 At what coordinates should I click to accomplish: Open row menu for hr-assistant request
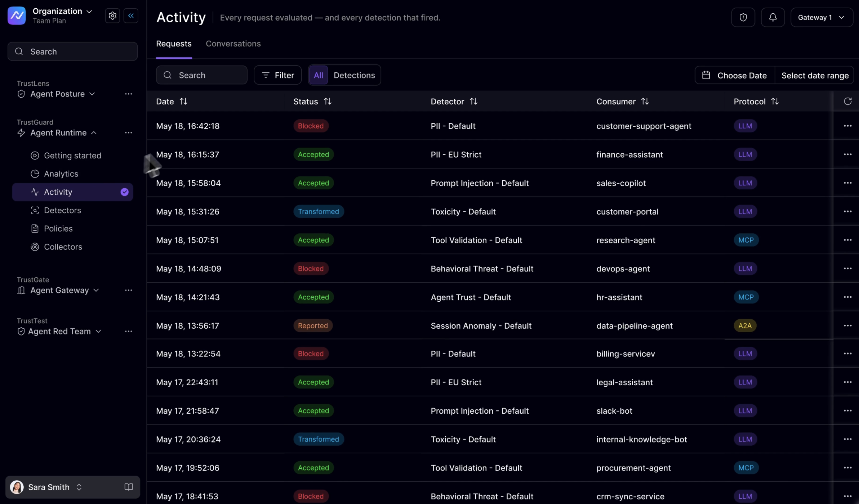847,297
